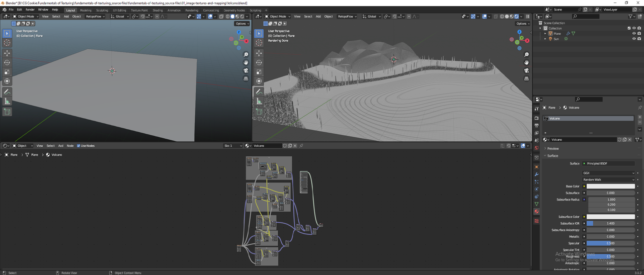Select the Move tool in left viewport
Viewport: 644px width, 275px height.
(x=7, y=53)
